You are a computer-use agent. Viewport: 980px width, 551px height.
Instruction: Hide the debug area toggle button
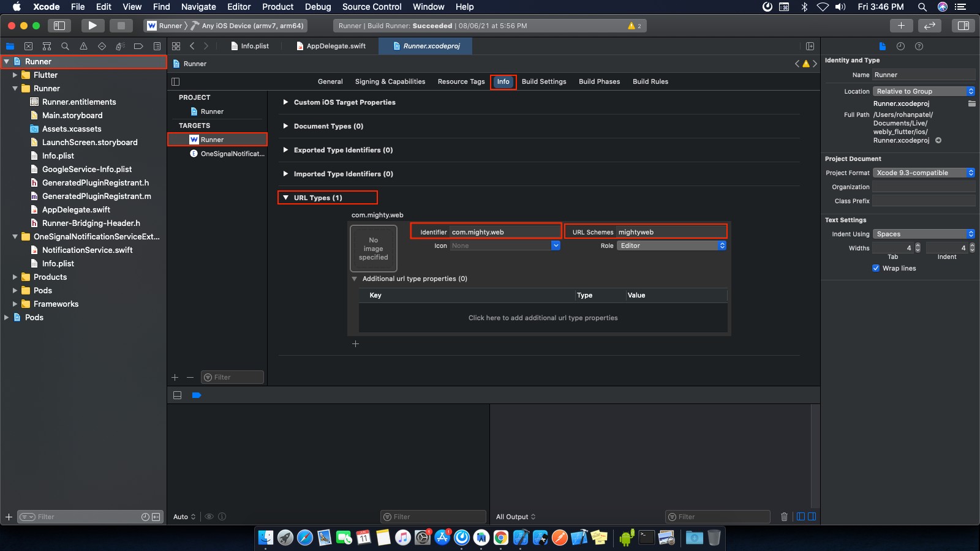tap(177, 395)
